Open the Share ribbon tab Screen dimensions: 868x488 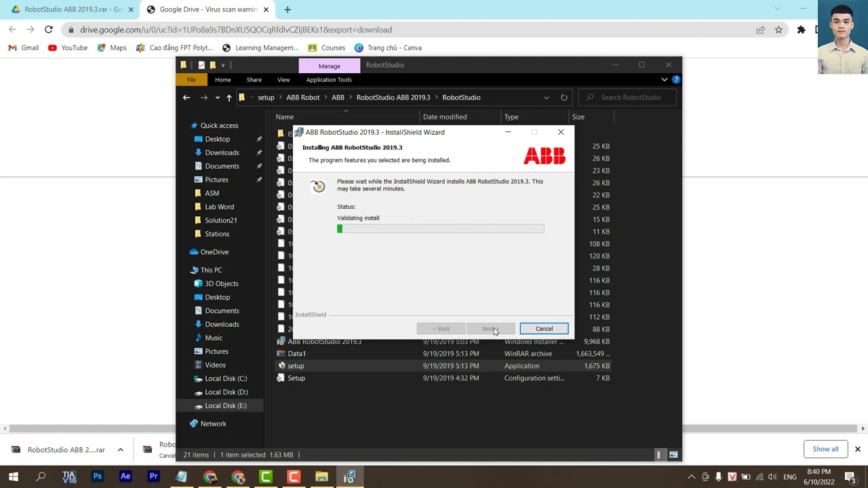pos(254,79)
